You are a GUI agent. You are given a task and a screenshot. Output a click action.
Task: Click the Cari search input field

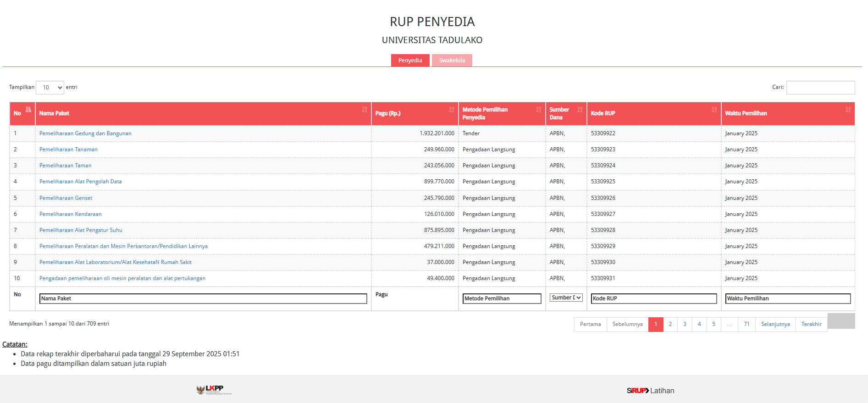pyautogui.click(x=820, y=88)
